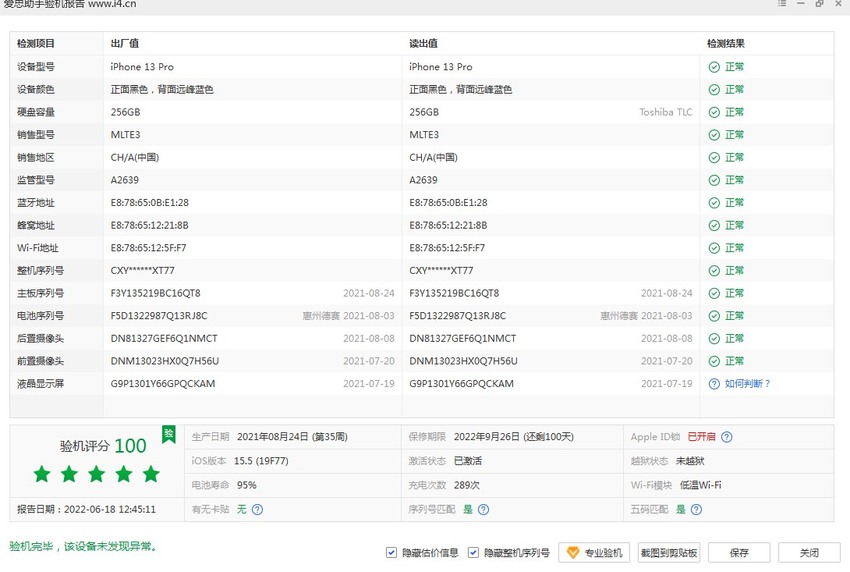This screenshot has height=572, width=850.
Task: Click the green check icon for 电池序列号
Action: click(714, 316)
